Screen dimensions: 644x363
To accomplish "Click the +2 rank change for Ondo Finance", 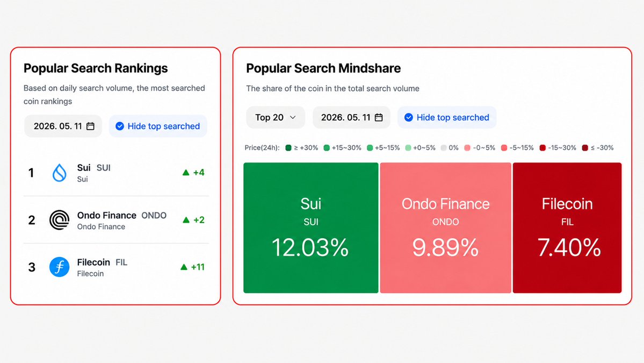I will (199, 220).
